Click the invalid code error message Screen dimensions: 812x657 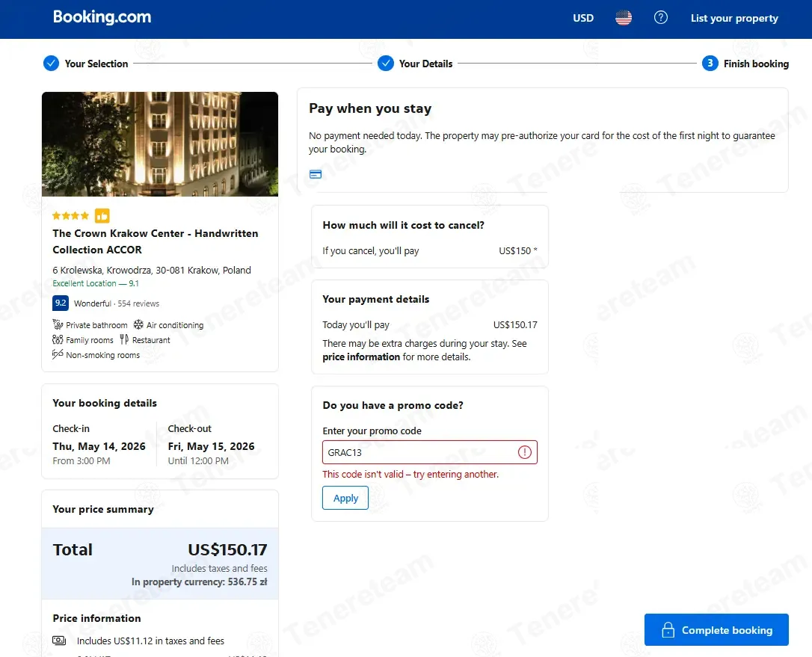[410, 474]
